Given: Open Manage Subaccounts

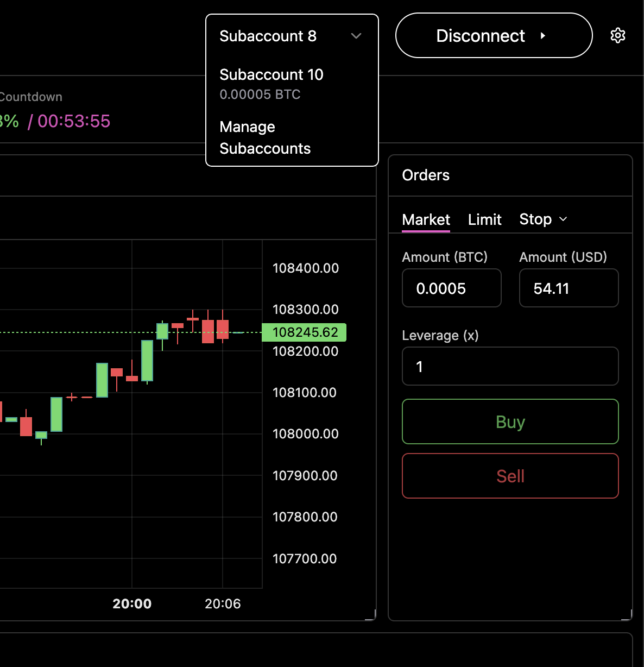Looking at the screenshot, I should pyautogui.click(x=265, y=137).
